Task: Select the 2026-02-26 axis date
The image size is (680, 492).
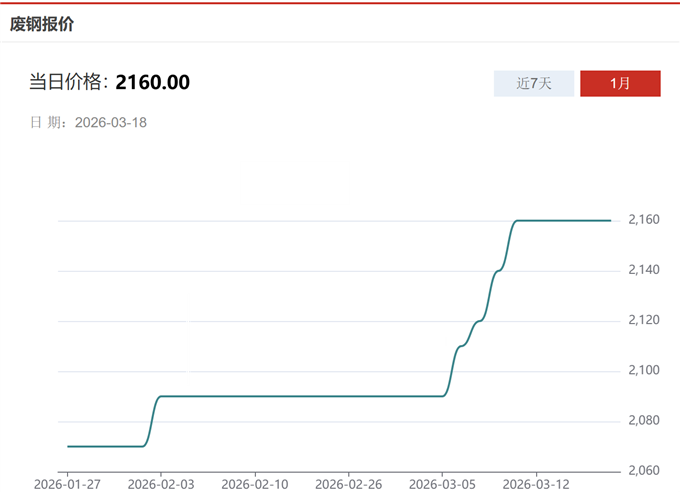Action: coord(348,484)
